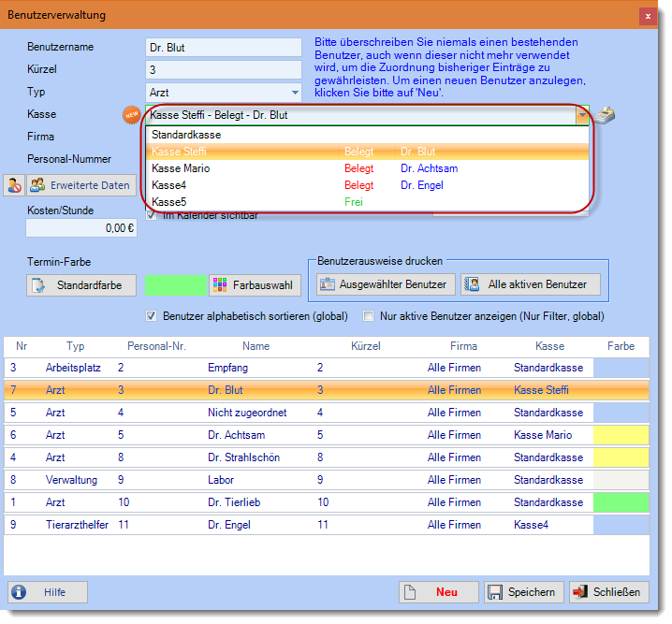
Task: Expand the Typ dropdown
Action: tap(295, 93)
